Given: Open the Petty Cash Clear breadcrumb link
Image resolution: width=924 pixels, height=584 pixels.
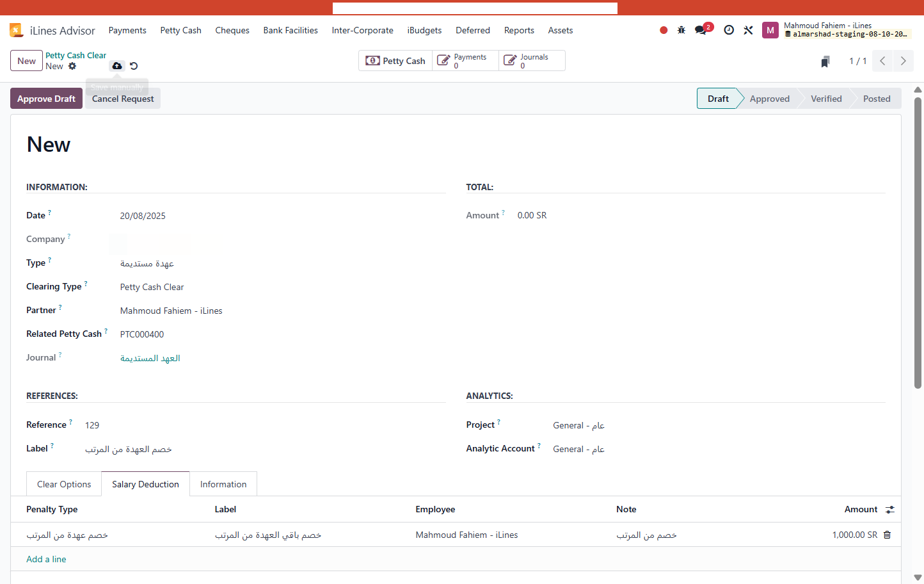Looking at the screenshot, I should [76, 56].
